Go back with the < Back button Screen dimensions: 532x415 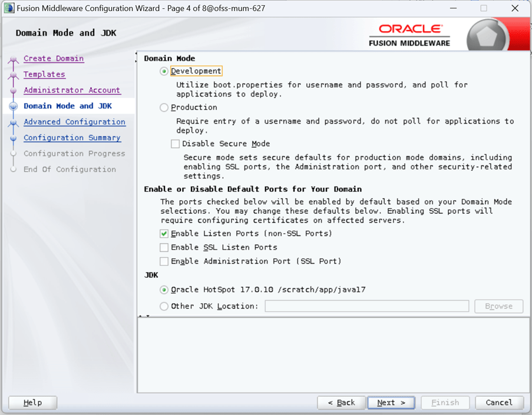tap(341, 403)
